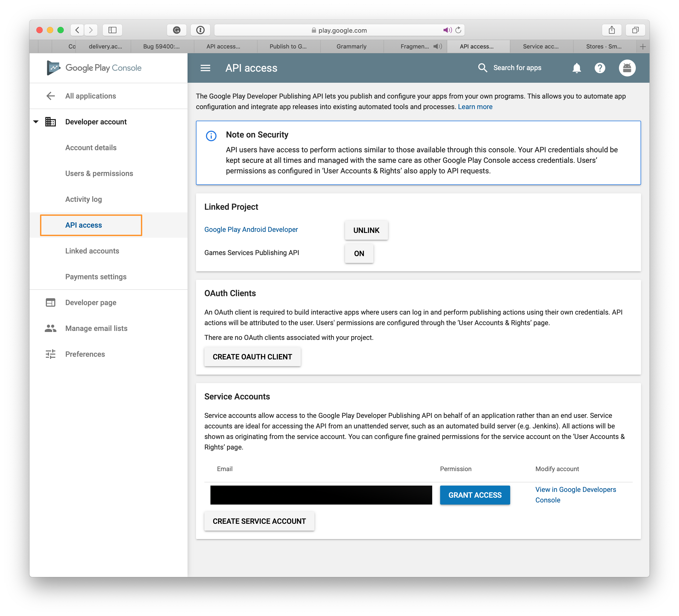
Task: Click the hamburger menu icon
Action: (x=205, y=67)
